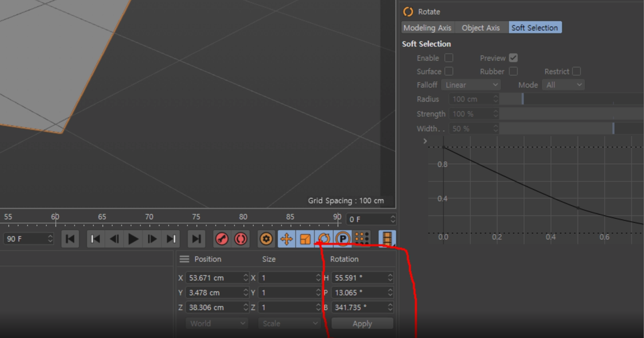Click the Record Active Objects key icon

(222, 239)
